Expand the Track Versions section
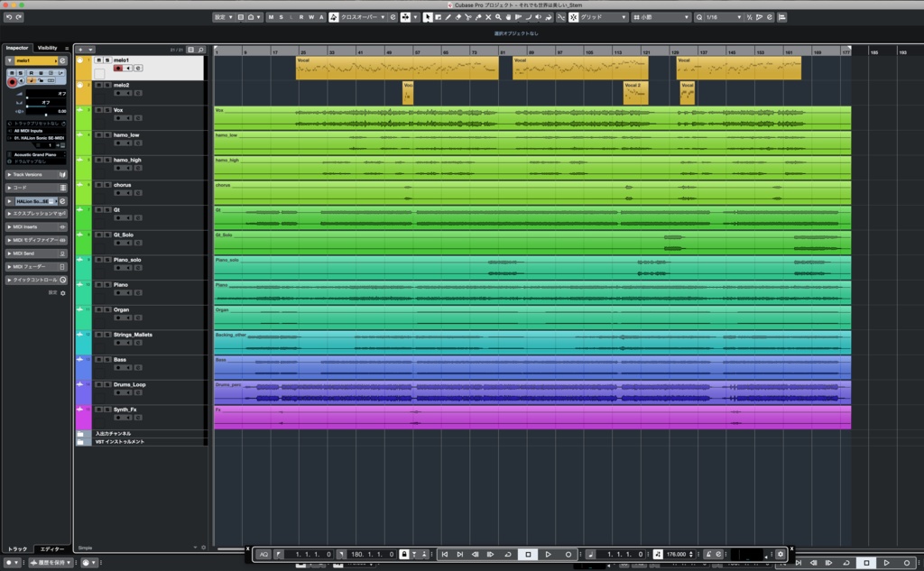This screenshot has width=924, height=571. point(36,175)
